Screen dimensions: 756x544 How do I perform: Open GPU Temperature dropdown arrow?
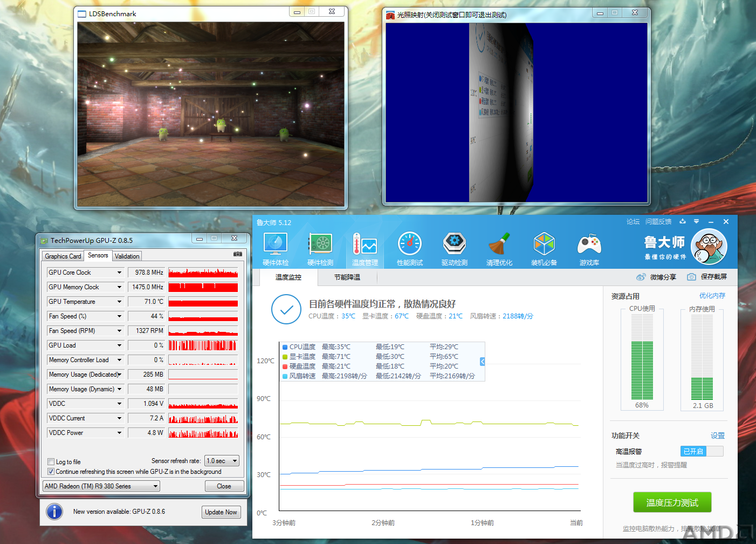click(119, 302)
